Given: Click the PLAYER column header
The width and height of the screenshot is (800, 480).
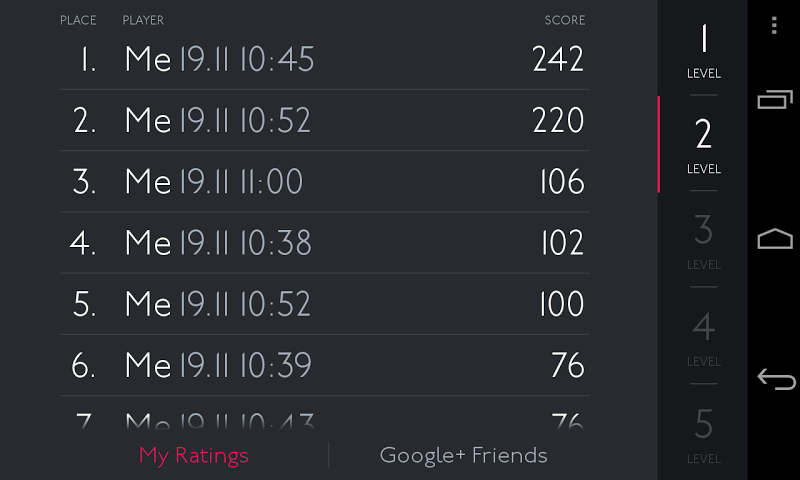Looking at the screenshot, I should [x=143, y=20].
